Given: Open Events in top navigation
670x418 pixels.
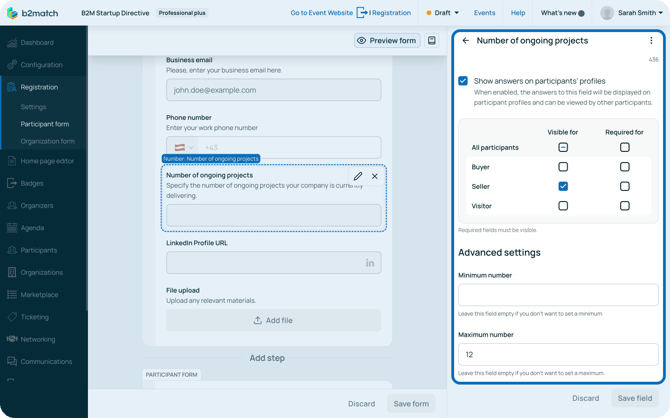Looking at the screenshot, I should click(x=484, y=13).
